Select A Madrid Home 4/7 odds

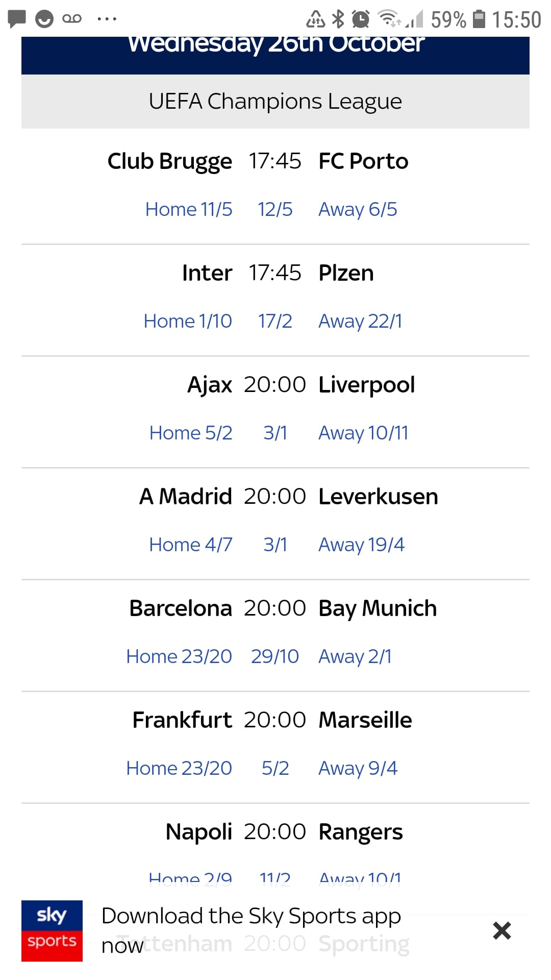(191, 545)
